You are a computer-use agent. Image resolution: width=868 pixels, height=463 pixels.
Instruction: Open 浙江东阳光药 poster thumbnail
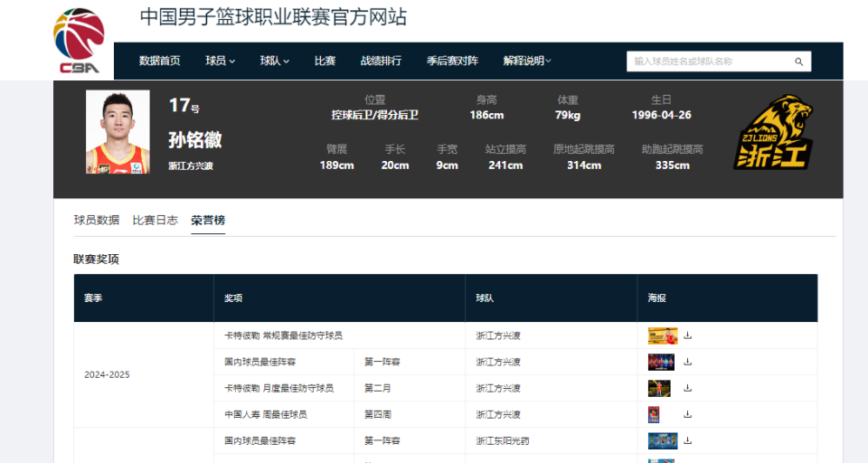pyautogui.click(x=663, y=441)
